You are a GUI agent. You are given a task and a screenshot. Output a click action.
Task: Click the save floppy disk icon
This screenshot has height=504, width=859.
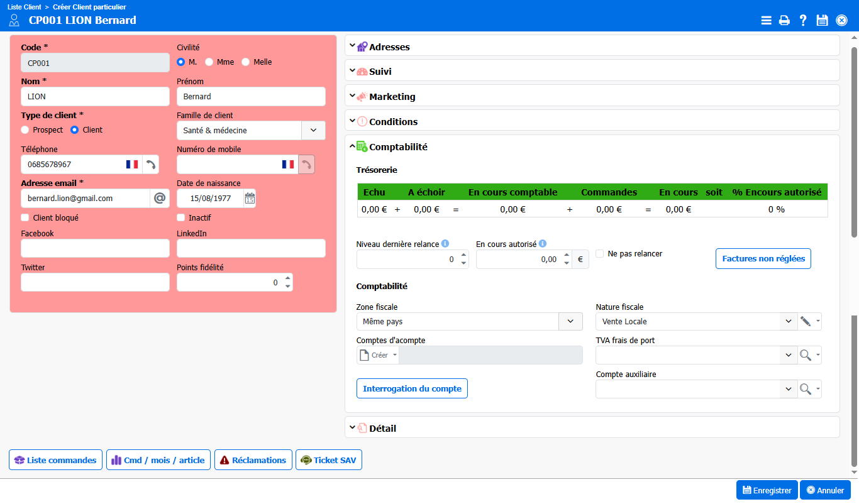(x=822, y=20)
